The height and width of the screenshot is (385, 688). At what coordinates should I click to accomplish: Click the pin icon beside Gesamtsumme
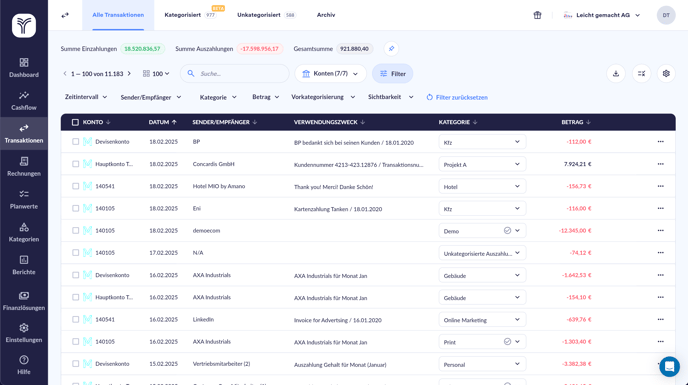[391, 49]
